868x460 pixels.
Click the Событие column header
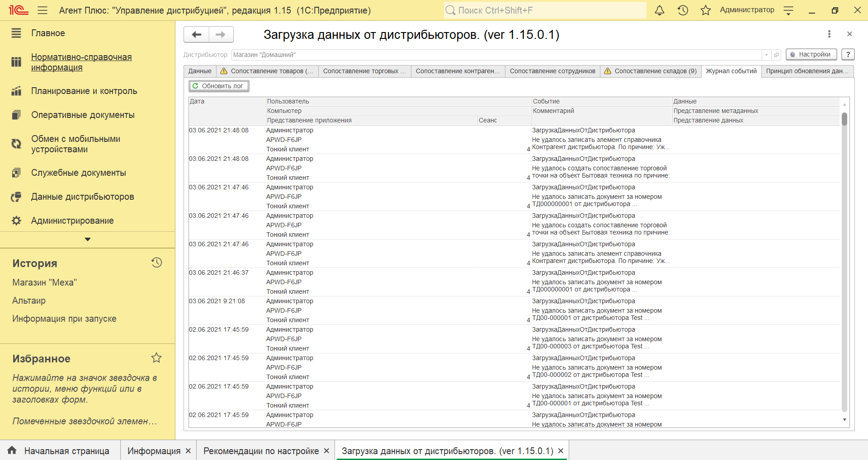(x=602, y=101)
